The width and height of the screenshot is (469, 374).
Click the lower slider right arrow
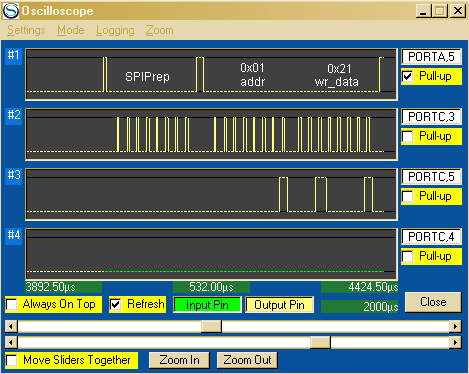pyautogui.click(x=455, y=342)
